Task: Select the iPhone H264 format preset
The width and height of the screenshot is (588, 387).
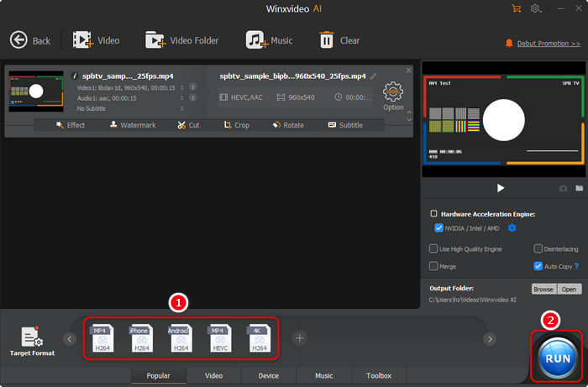Action: [x=139, y=338]
